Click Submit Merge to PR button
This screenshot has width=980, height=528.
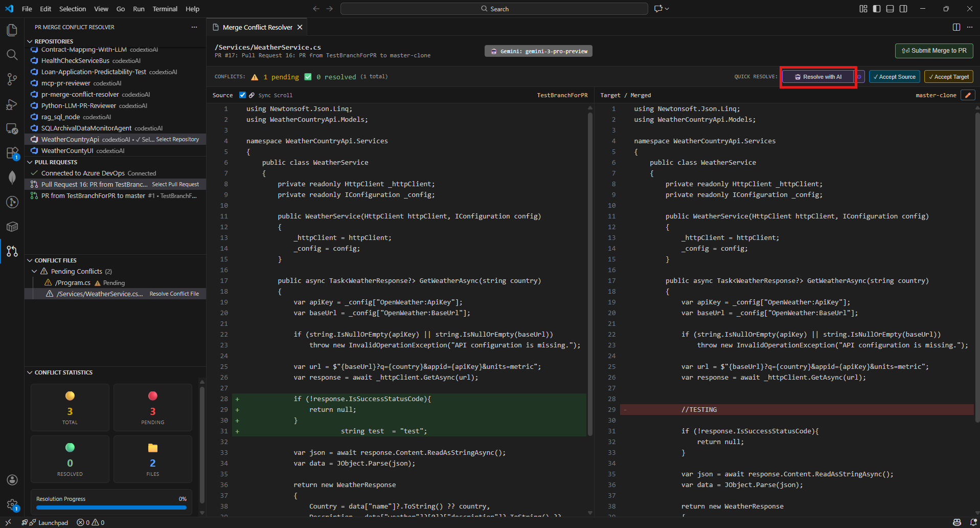(x=934, y=51)
